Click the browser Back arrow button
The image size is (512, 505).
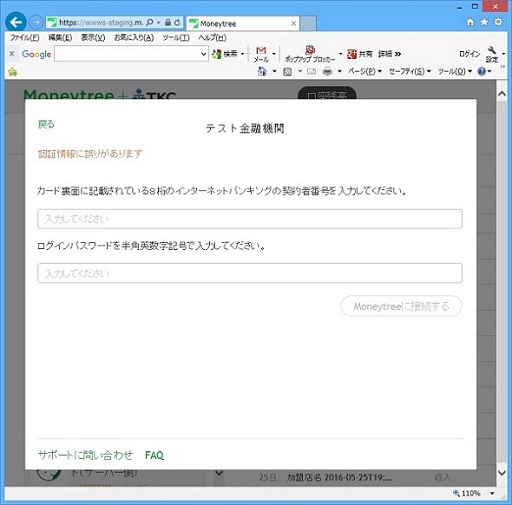(16, 22)
